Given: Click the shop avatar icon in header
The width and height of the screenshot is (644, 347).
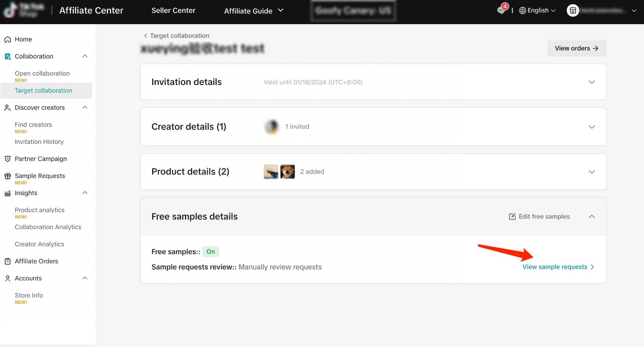Looking at the screenshot, I should point(573,11).
